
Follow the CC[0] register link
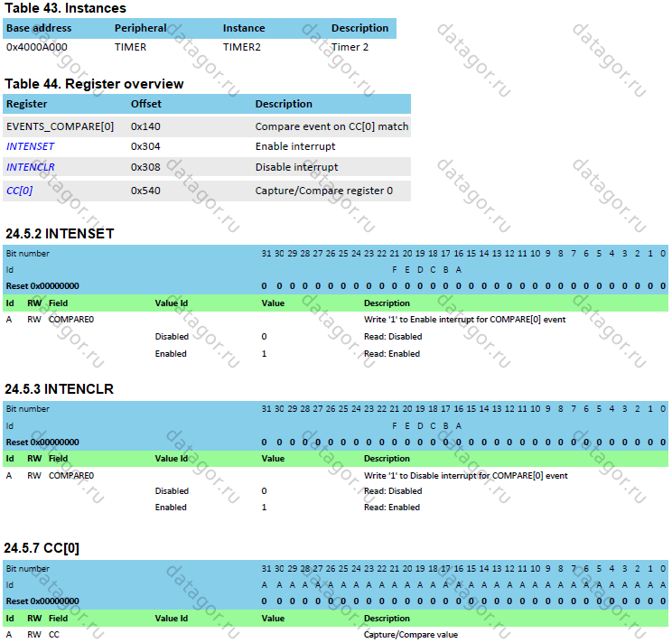[x=20, y=191]
